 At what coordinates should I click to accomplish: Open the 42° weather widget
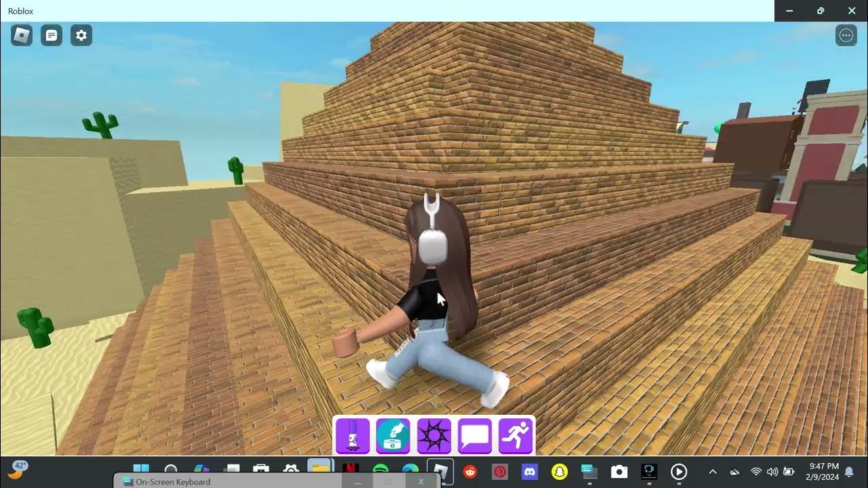(x=18, y=470)
